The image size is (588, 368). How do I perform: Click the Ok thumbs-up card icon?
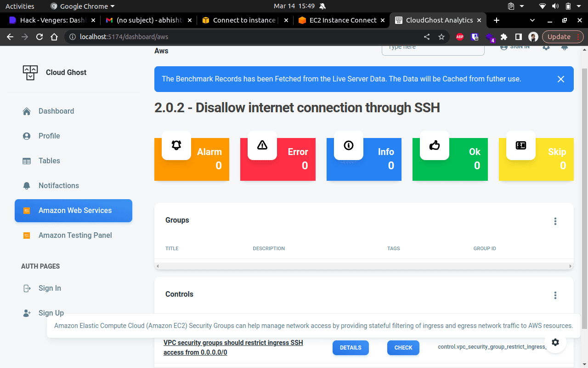[435, 145]
